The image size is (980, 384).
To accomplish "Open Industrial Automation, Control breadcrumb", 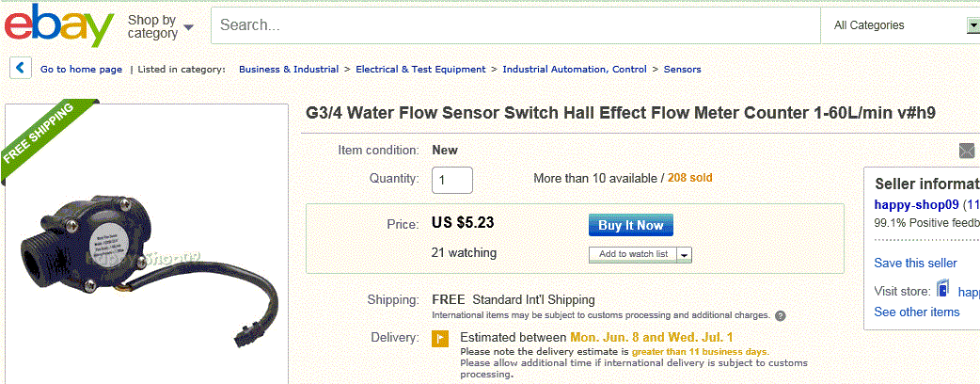I will (575, 69).
